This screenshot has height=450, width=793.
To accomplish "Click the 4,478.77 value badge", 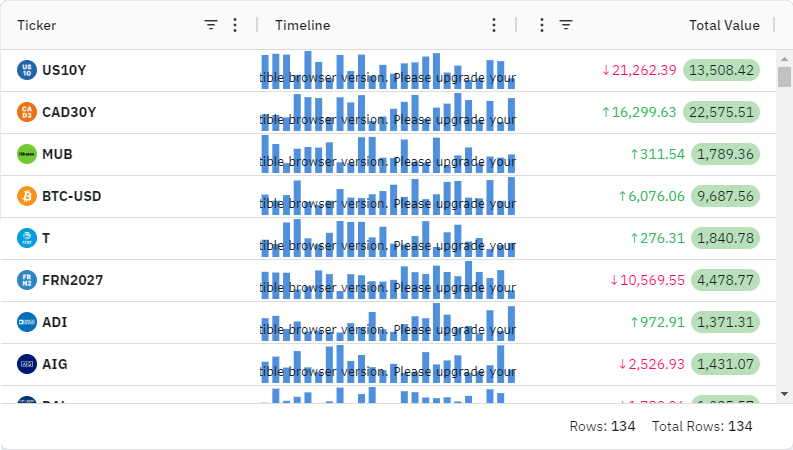I will pos(725,280).
